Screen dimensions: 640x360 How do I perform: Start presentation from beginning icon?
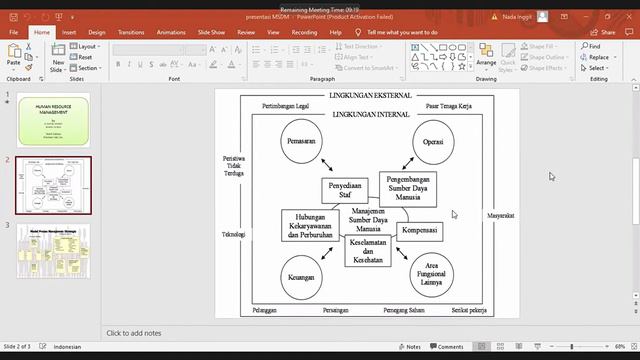(x=59, y=17)
